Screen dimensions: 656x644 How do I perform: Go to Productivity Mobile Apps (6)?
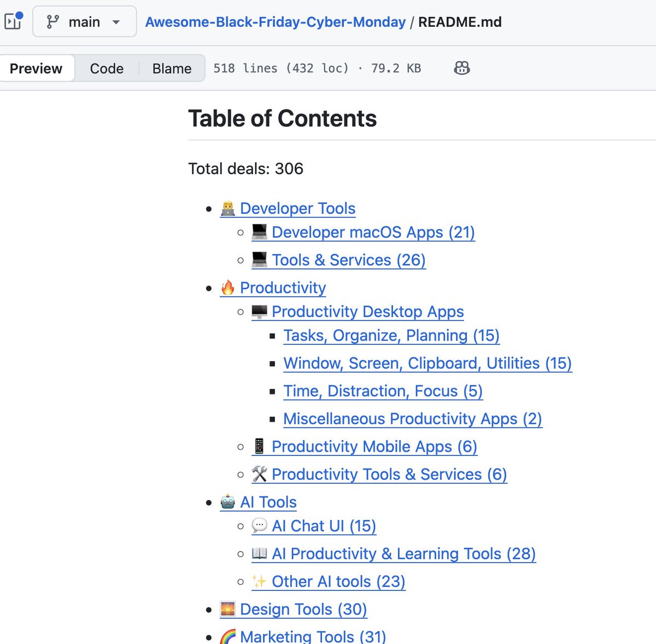click(x=364, y=447)
